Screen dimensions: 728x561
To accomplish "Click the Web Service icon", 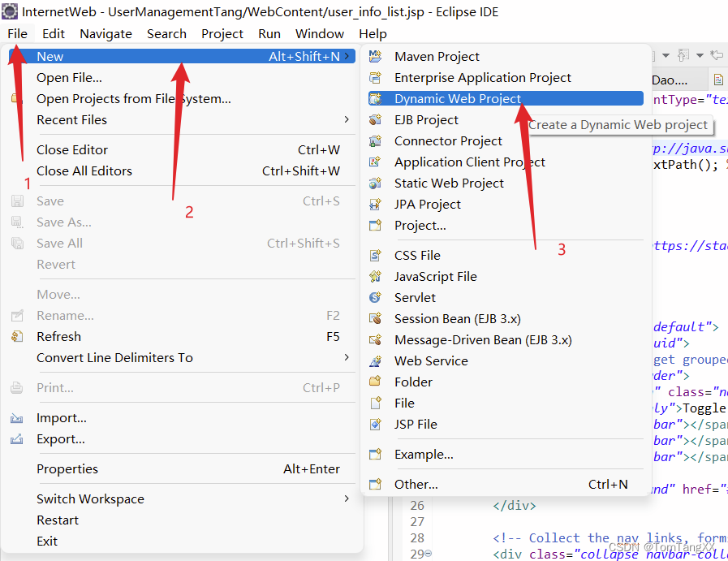I will coord(375,360).
